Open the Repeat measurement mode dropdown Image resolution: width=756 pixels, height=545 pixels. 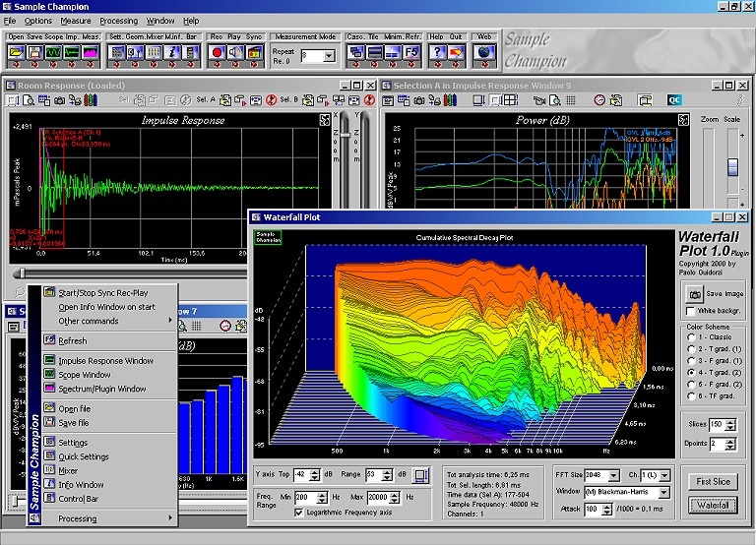[x=330, y=56]
